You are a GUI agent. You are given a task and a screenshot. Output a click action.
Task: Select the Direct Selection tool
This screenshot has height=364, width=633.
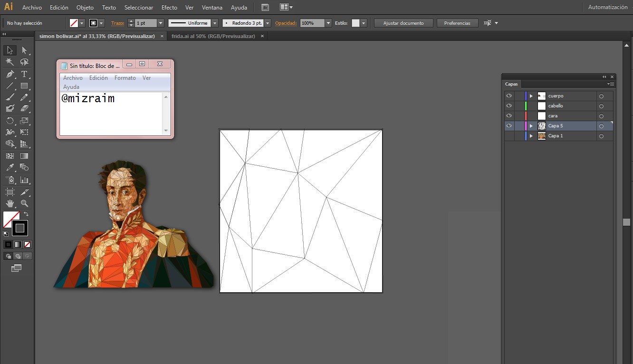(x=24, y=50)
